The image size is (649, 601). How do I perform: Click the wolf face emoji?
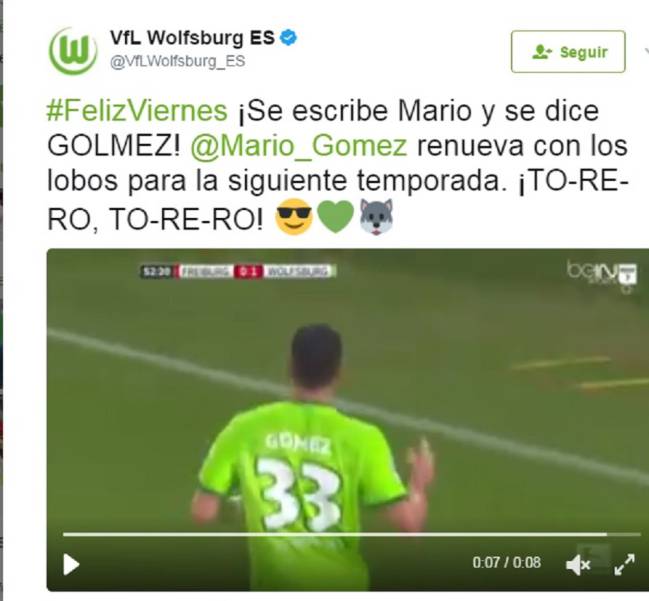pos(376,216)
